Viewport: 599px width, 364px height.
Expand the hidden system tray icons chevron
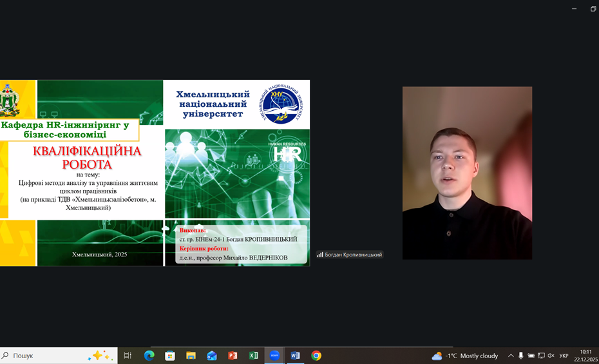tap(511, 356)
